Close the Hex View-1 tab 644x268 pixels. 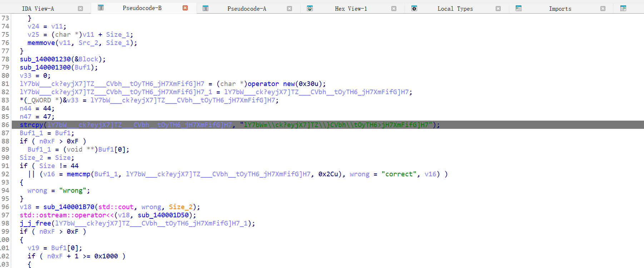point(394,9)
